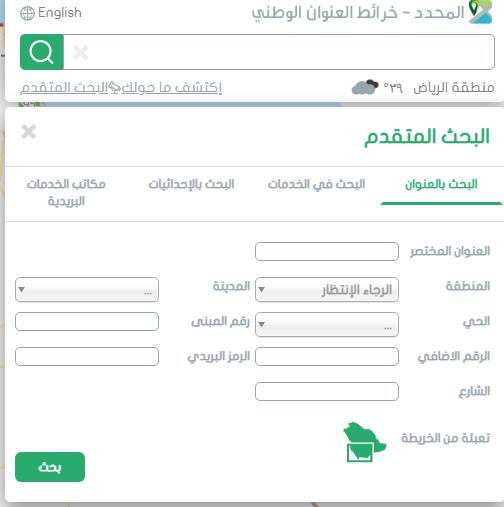504x507 pixels.
Task: Open the إكتشف ما حولك link
Action: pyautogui.click(x=171, y=88)
